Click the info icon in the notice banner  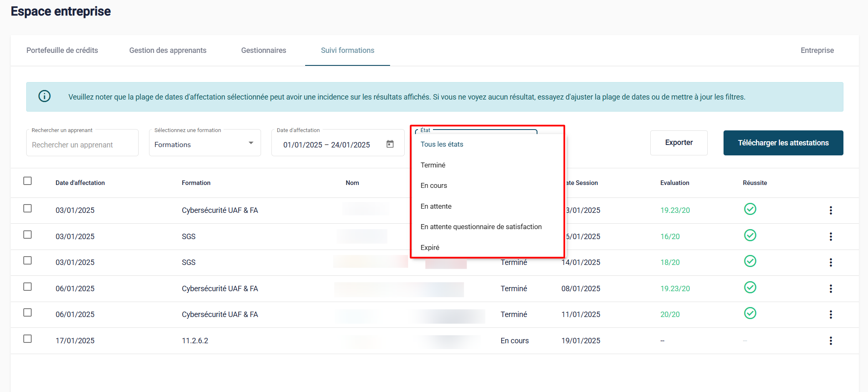[x=45, y=96]
